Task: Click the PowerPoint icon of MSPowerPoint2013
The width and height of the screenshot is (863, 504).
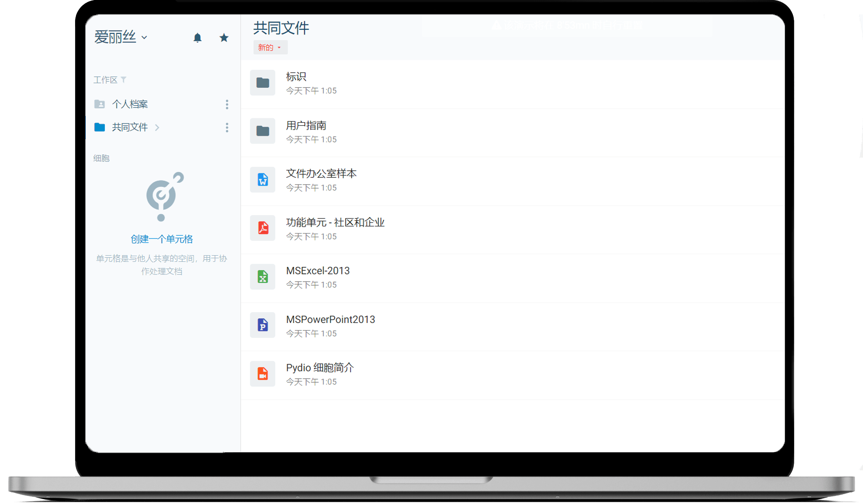Action: [x=262, y=325]
